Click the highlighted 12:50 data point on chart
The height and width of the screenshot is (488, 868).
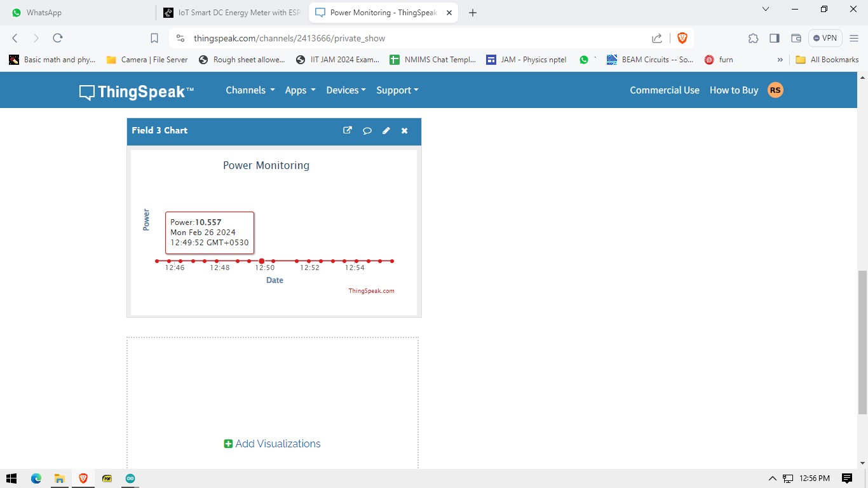(x=262, y=261)
